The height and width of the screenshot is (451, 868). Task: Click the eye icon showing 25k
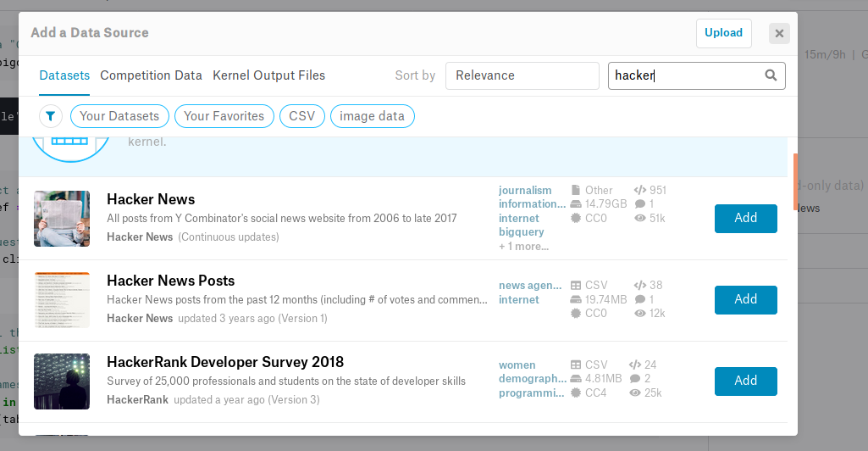point(635,393)
